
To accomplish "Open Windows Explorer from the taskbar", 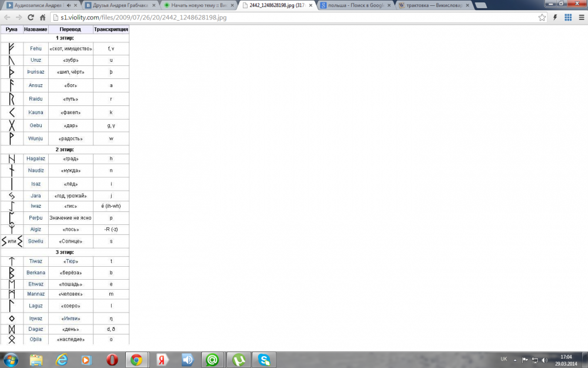I will pos(36,360).
